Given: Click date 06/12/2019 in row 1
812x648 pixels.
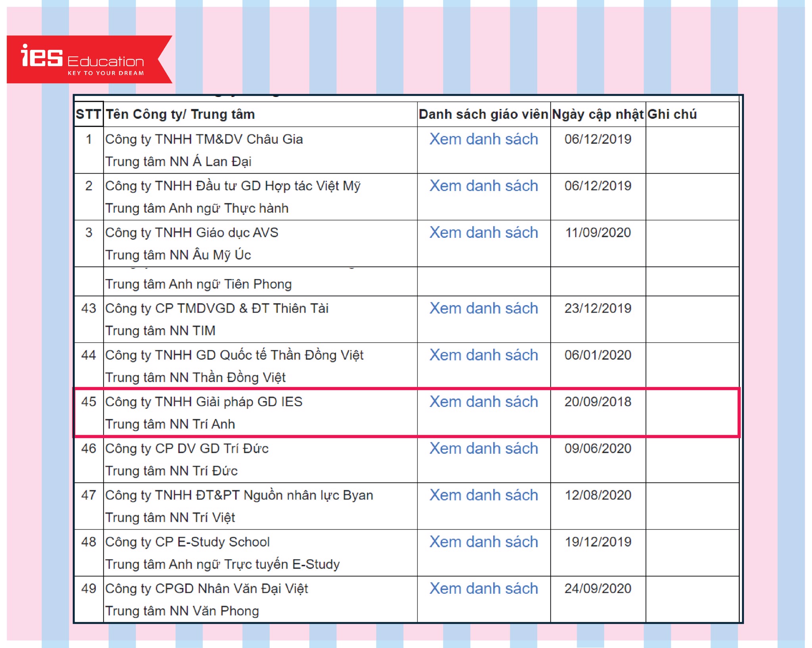Looking at the screenshot, I should (598, 140).
